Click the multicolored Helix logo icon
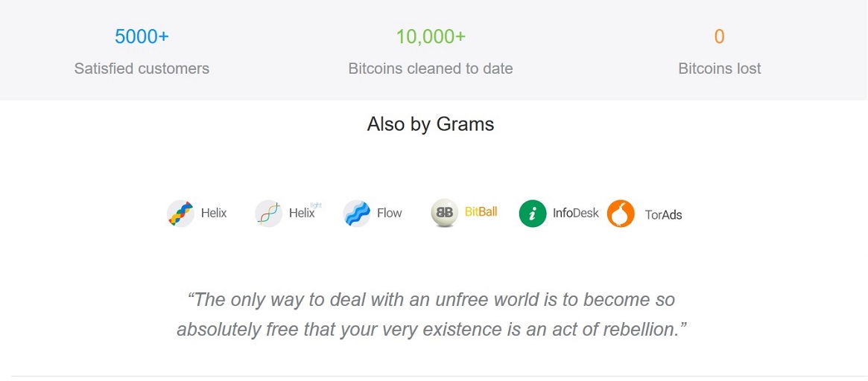Viewport: 868px width, 381px height. tap(180, 214)
